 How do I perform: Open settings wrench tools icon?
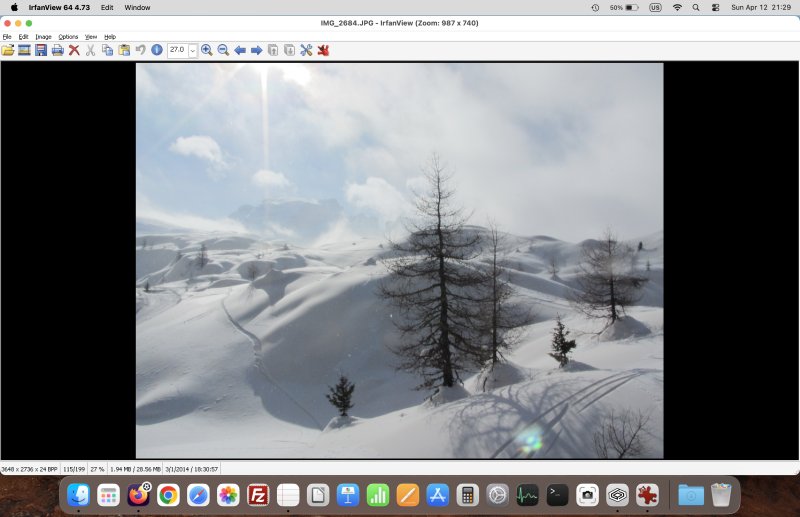pos(306,50)
